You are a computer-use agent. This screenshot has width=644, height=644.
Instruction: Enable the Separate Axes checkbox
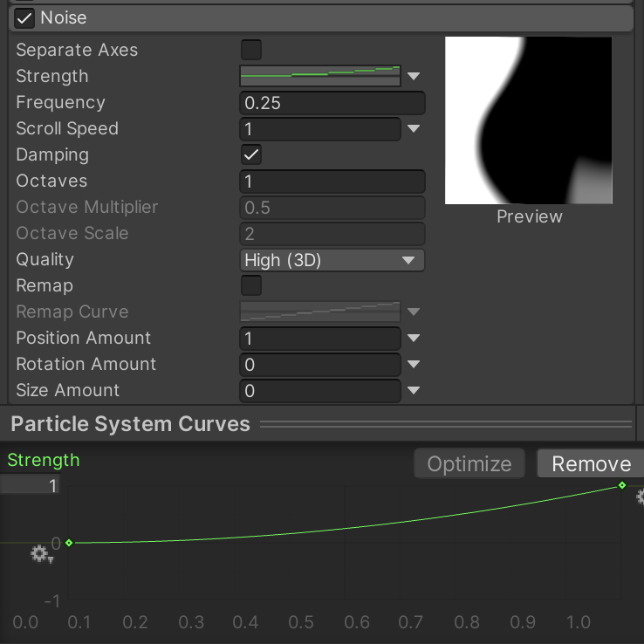click(x=251, y=50)
